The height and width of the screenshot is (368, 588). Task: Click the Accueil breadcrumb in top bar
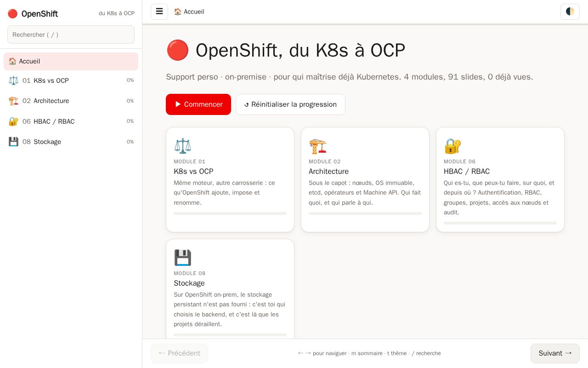point(189,11)
